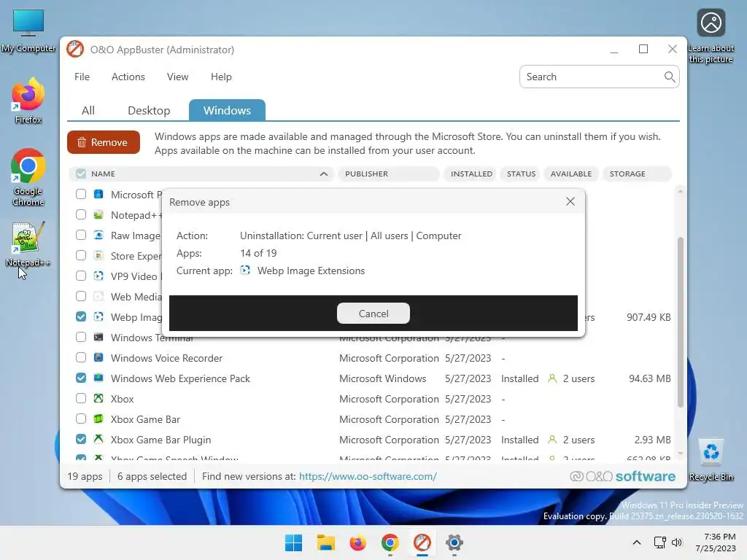
Task: Open File Explorer from taskbar
Action: coord(326,542)
